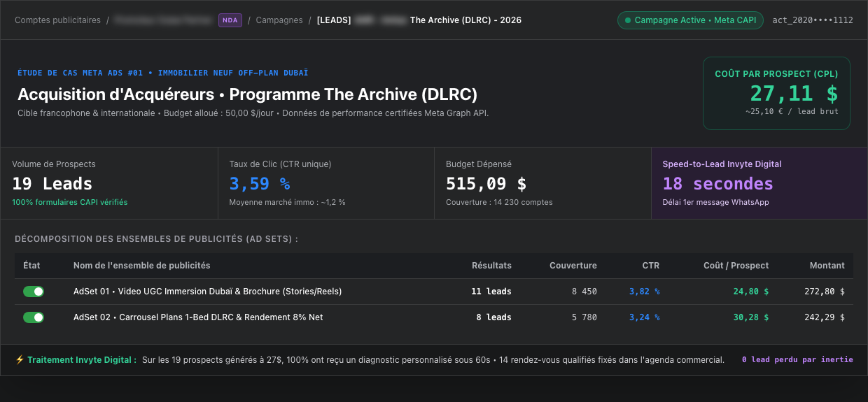868x402 pixels.
Task: Click the Coût / Prospect column header
Action: [x=736, y=266]
